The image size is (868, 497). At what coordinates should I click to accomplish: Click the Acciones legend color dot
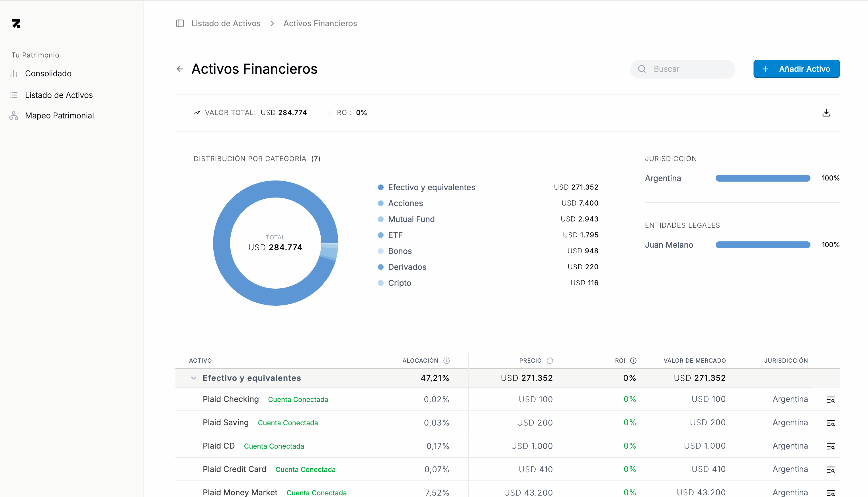click(380, 204)
